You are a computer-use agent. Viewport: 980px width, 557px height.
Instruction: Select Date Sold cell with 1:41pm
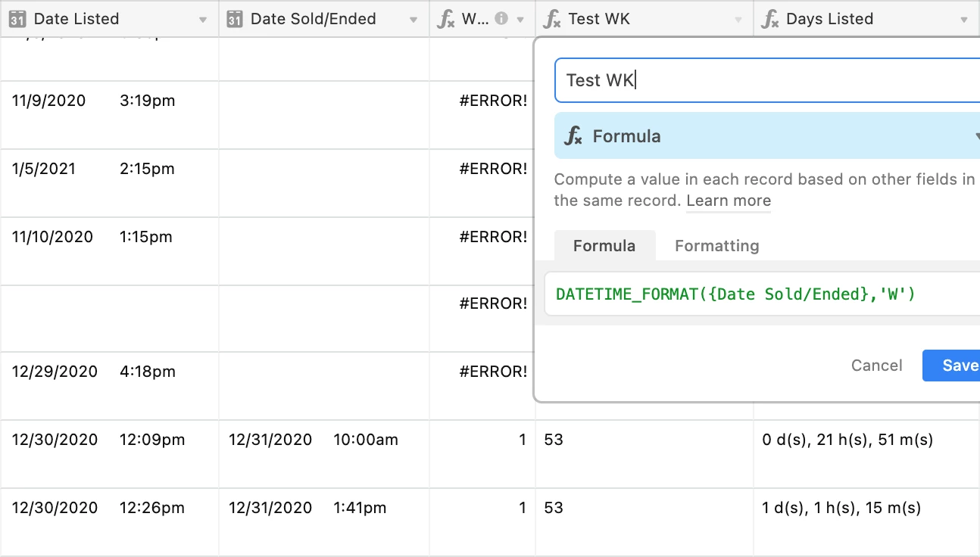pos(324,522)
